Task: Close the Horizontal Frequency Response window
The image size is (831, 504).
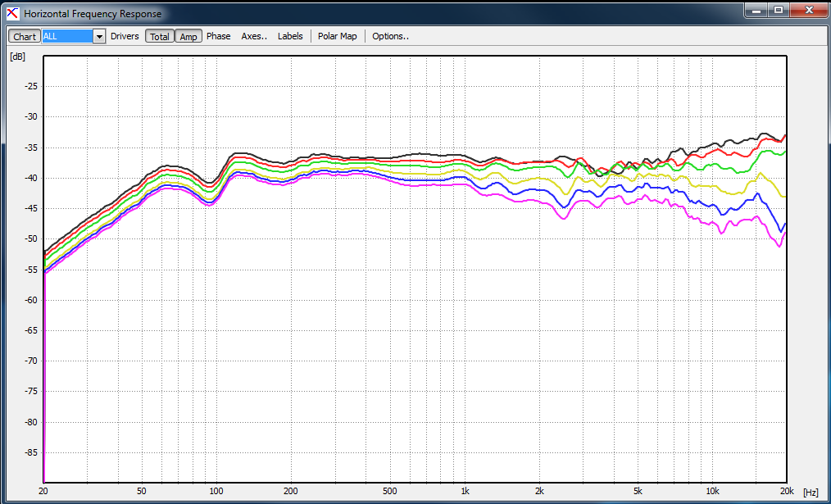Action: [809, 10]
